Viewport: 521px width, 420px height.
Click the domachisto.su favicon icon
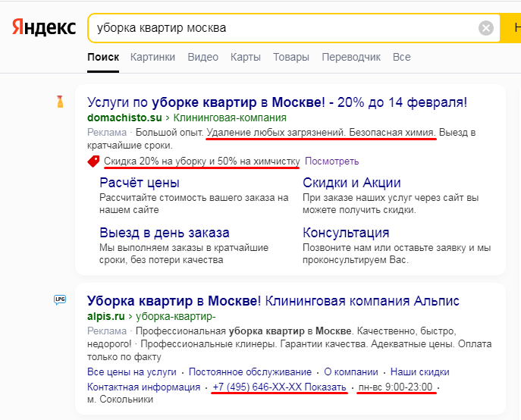coord(60,101)
